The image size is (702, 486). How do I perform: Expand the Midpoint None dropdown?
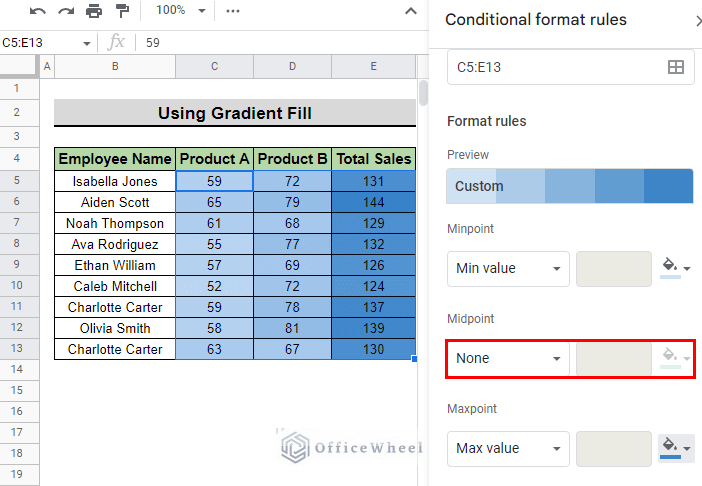tap(508, 358)
